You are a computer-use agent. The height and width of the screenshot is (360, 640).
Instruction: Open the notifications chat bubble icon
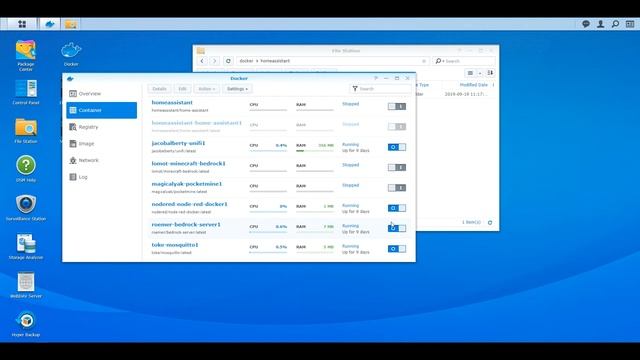586,24
